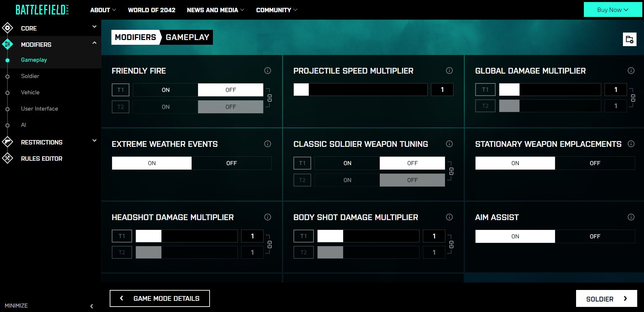Show info for Classic Soldier Weapon Tuning
The height and width of the screenshot is (312, 644).
tap(449, 144)
